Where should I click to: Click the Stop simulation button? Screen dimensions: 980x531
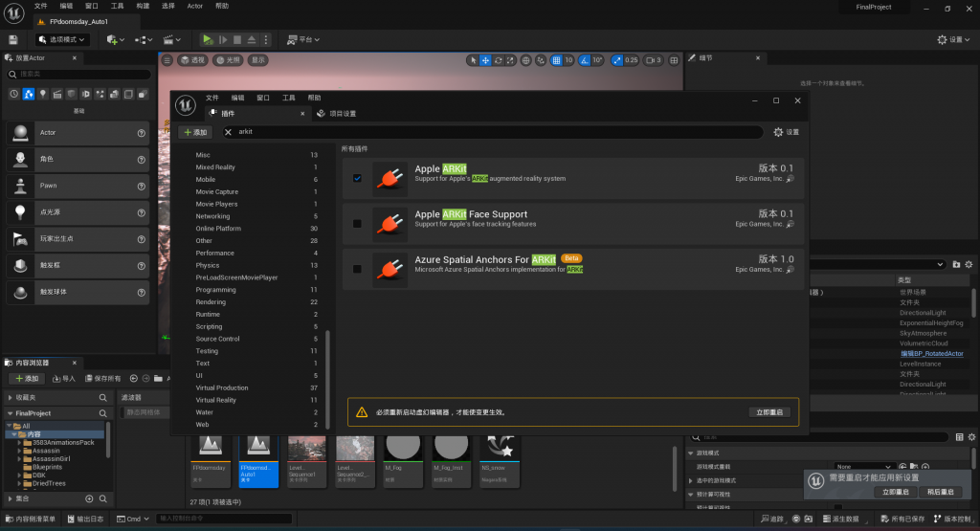[237, 39]
